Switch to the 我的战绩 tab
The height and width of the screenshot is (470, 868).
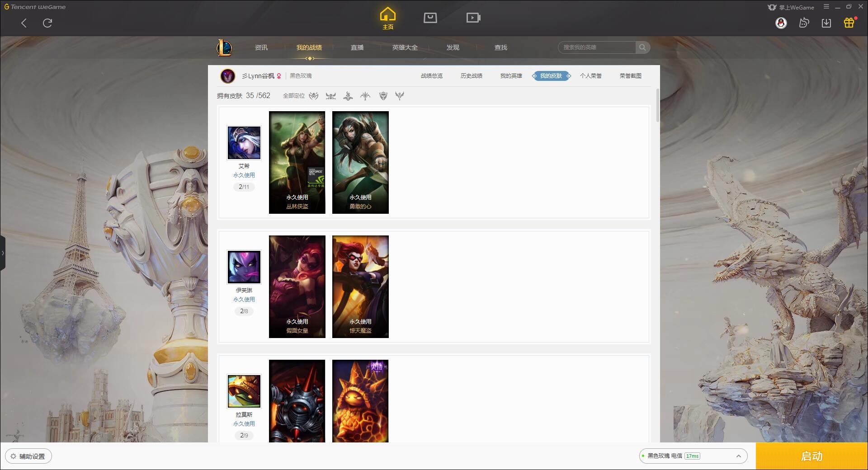(x=309, y=47)
